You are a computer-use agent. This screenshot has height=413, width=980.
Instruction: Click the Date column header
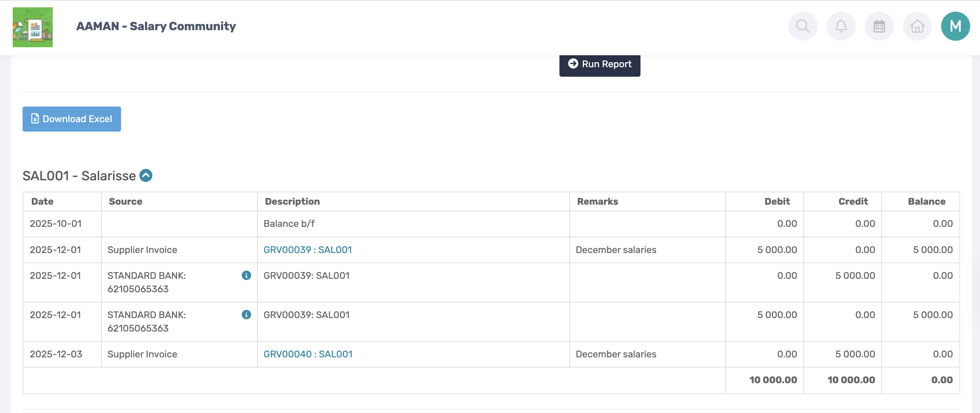tap(42, 201)
